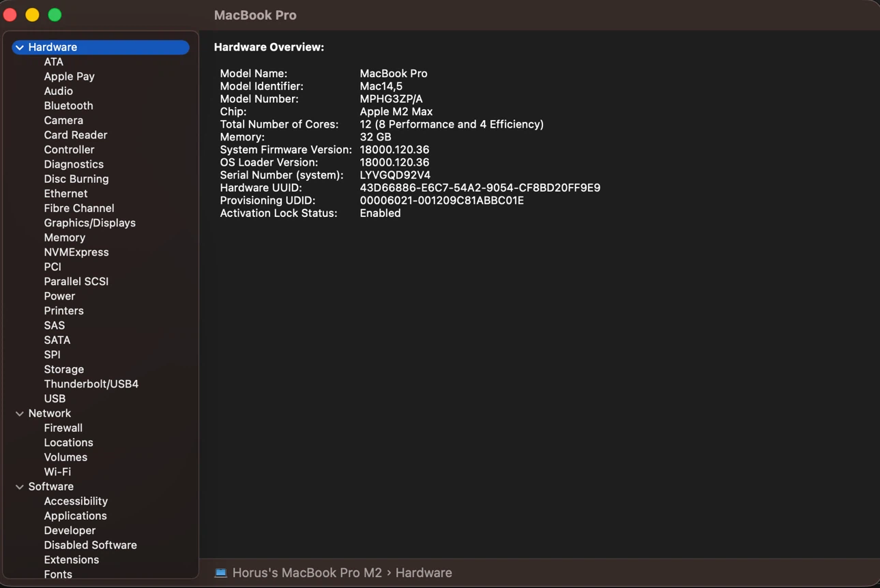Open the Camera hardware entry
The height and width of the screenshot is (588, 880).
63,121
